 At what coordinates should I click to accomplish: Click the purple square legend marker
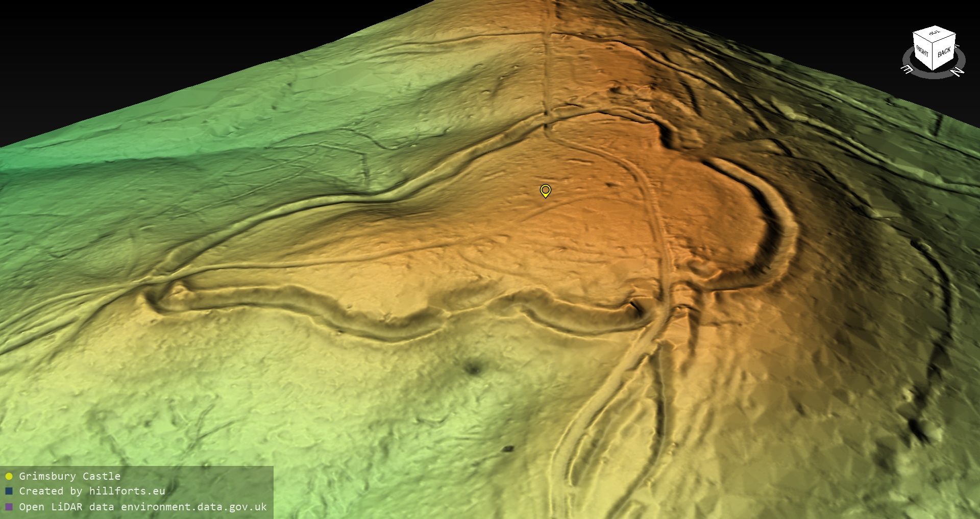click(x=9, y=507)
